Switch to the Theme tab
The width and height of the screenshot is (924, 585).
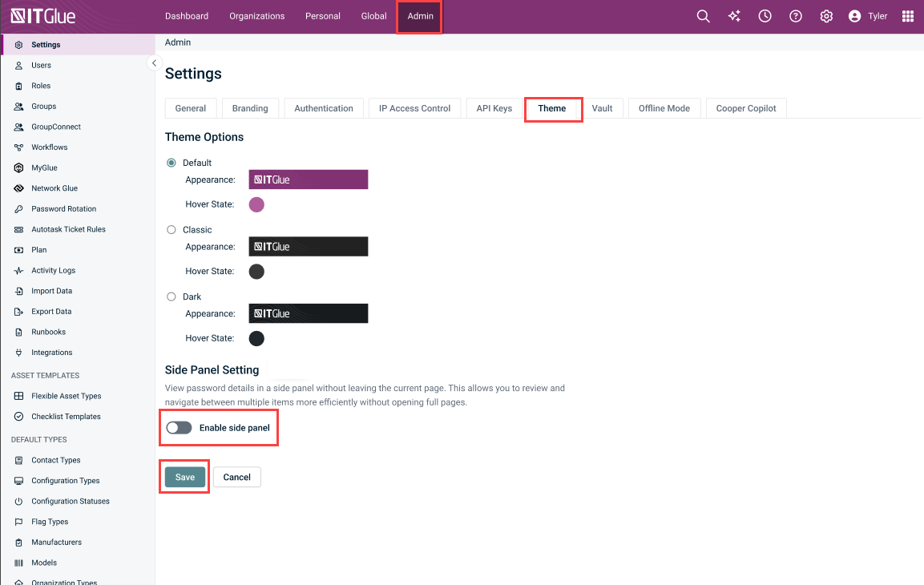552,108
